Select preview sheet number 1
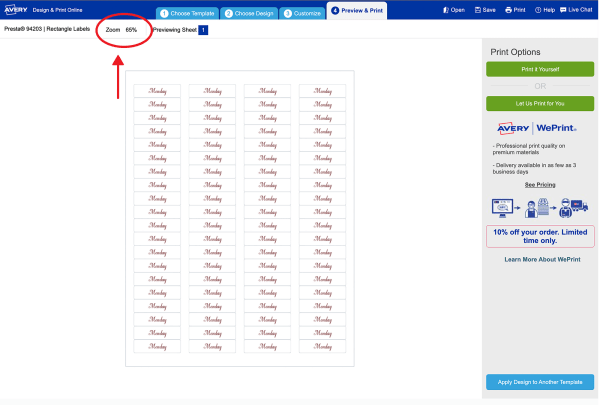600x405 pixels. [203, 30]
